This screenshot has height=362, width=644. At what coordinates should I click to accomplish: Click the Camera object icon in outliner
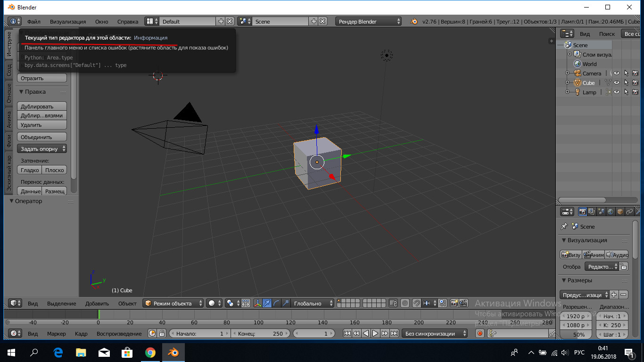(578, 73)
